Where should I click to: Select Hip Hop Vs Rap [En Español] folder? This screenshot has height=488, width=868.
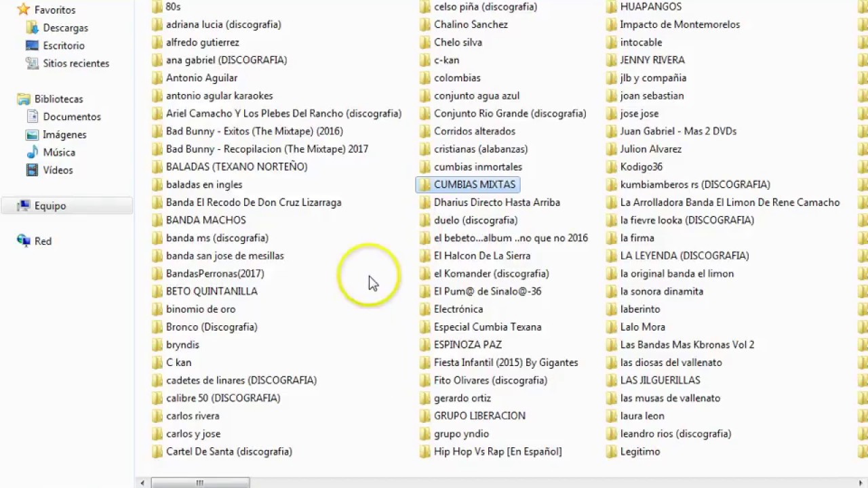click(498, 451)
